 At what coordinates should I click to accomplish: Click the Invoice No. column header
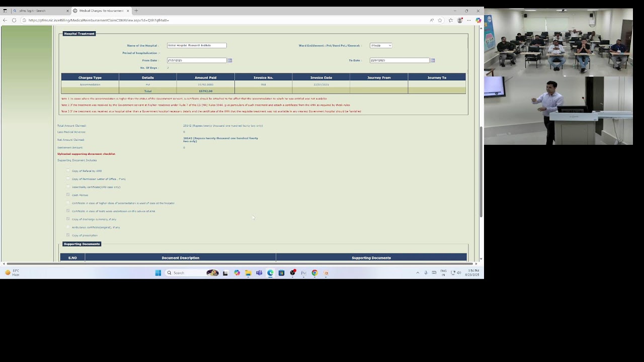(263, 77)
